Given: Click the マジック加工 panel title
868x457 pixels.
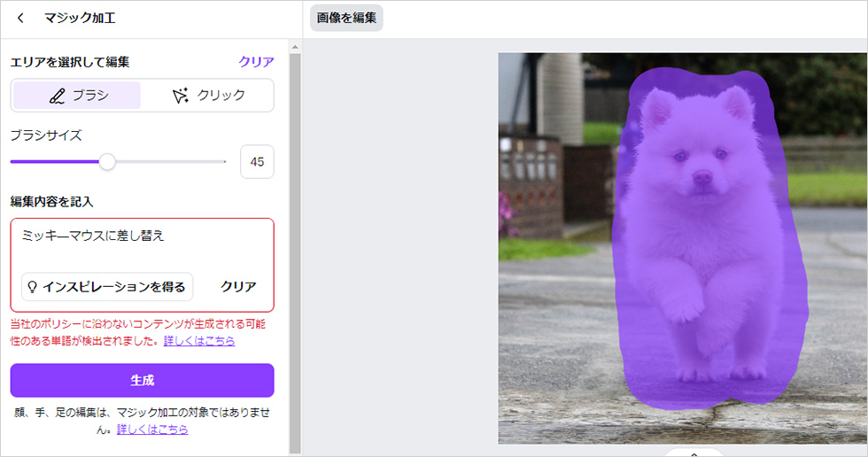Looking at the screenshot, I should (x=80, y=19).
